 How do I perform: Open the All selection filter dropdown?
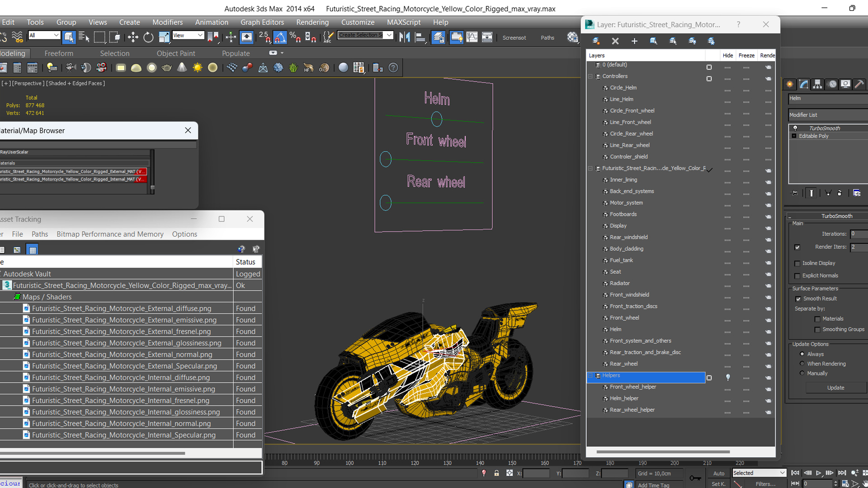[x=44, y=35]
